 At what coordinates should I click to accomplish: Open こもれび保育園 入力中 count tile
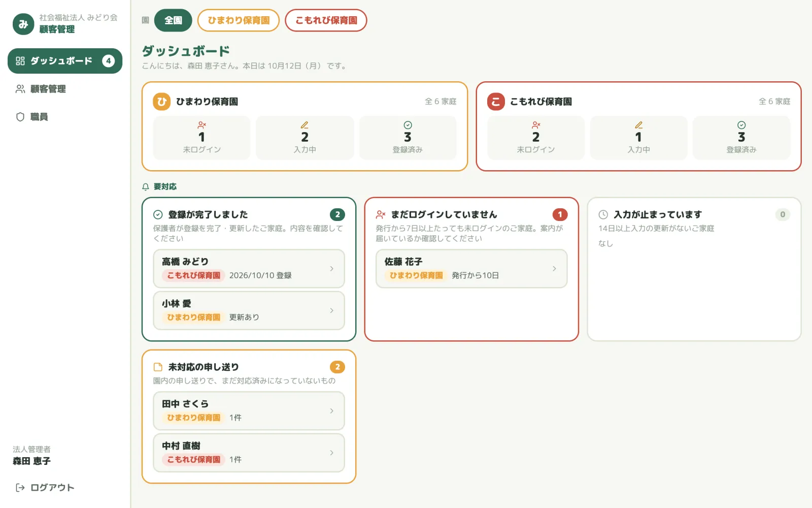pyautogui.click(x=638, y=138)
